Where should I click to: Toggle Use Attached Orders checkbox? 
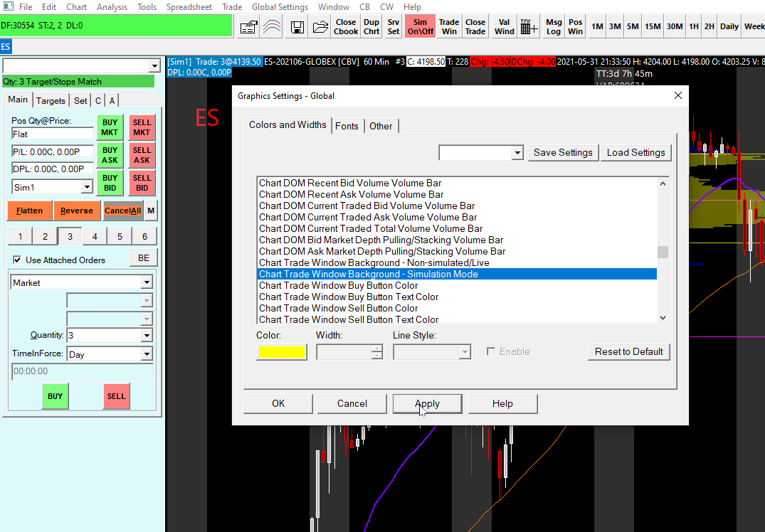(x=17, y=260)
